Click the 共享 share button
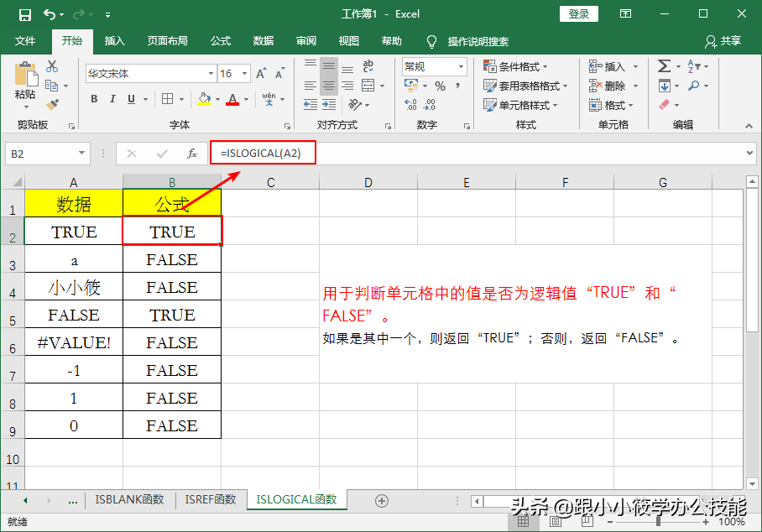Screen dimensions: 762x532 723,41
